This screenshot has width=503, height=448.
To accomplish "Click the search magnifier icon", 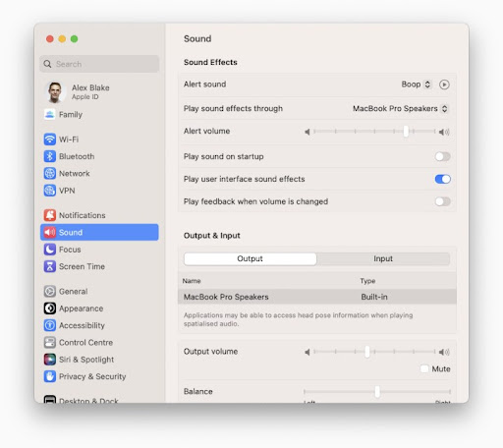I will tap(47, 64).
